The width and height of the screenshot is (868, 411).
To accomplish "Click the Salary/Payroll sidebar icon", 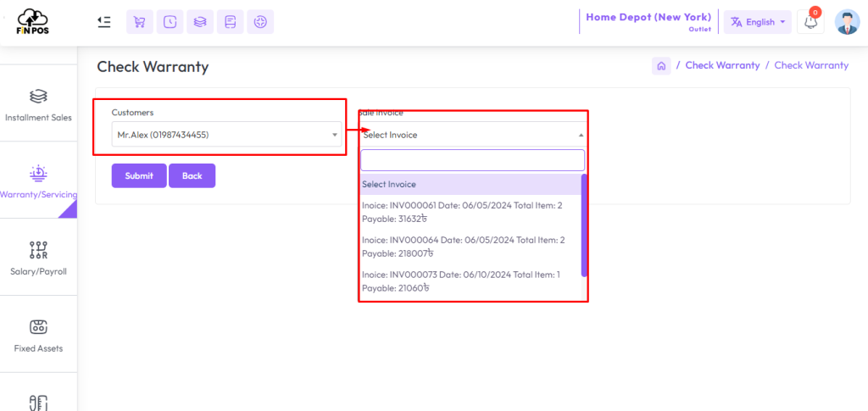I will coord(38,250).
